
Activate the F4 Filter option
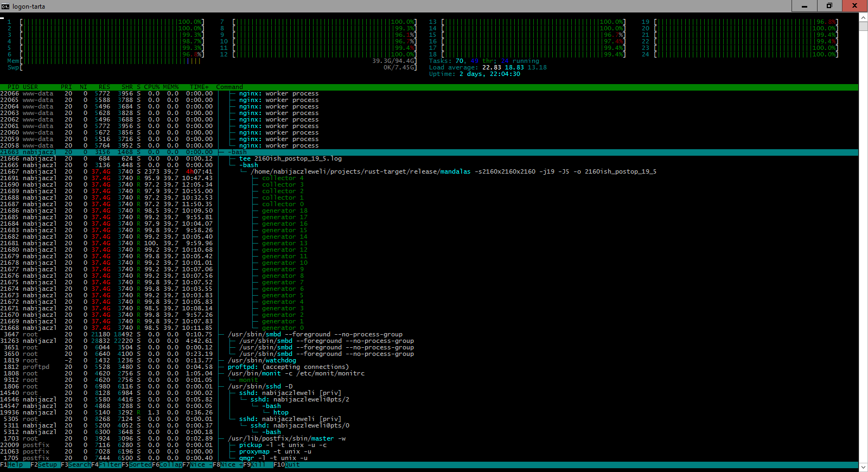coord(106,465)
